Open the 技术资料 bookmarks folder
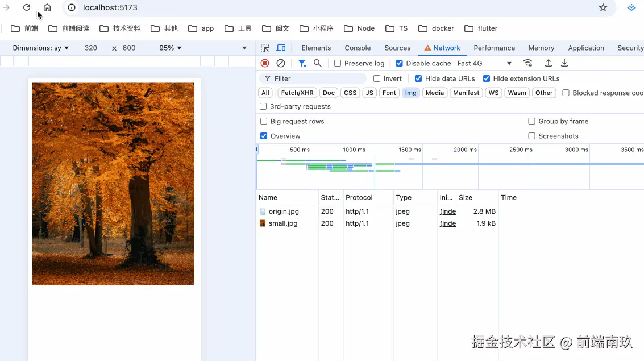The image size is (644, 361). [120, 28]
